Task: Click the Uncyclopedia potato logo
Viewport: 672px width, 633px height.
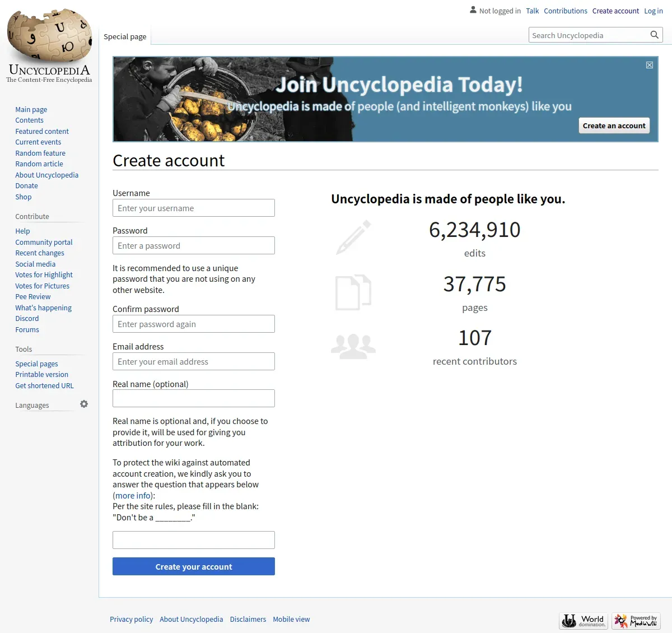Action: (x=49, y=46)
